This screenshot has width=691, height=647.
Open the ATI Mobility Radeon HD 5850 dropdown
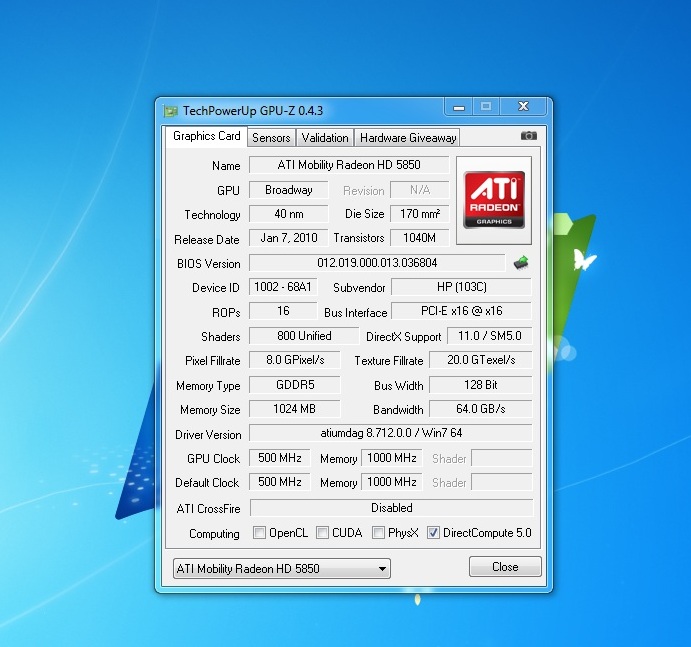pyautogui.click(x=282, y=569)
